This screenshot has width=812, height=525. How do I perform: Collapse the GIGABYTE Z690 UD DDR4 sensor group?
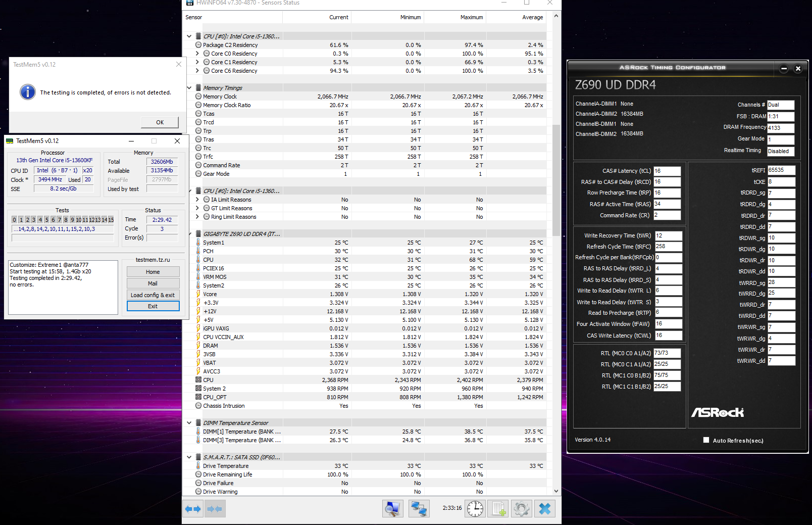(x=189, y=234)
